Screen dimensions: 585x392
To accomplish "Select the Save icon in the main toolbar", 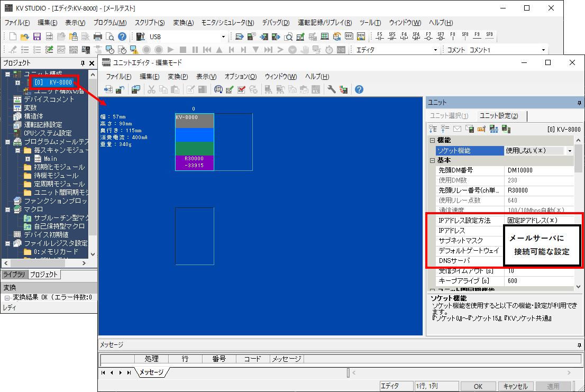I will click(x=36, y=36).
